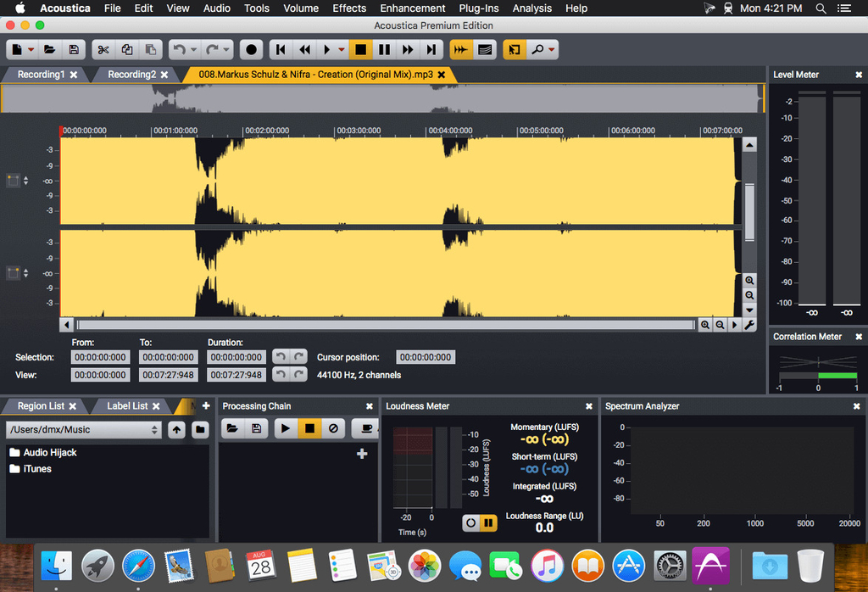
Task: Add a plug-in with Processing Chain plus icon
Action: (x=362, y=454)
